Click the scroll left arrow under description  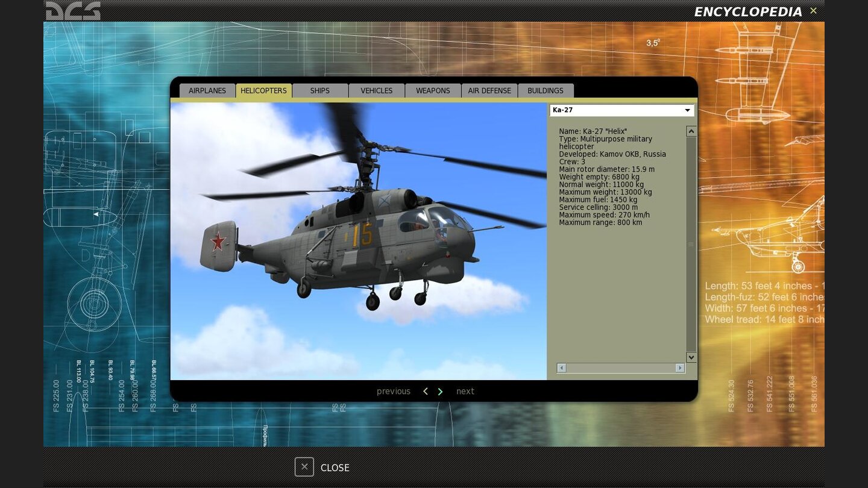562,368
